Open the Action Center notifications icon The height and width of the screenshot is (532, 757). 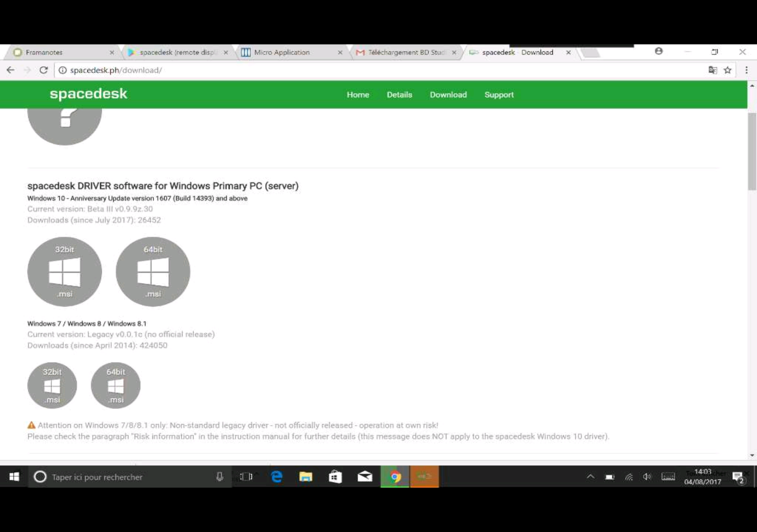coord(738,477)
